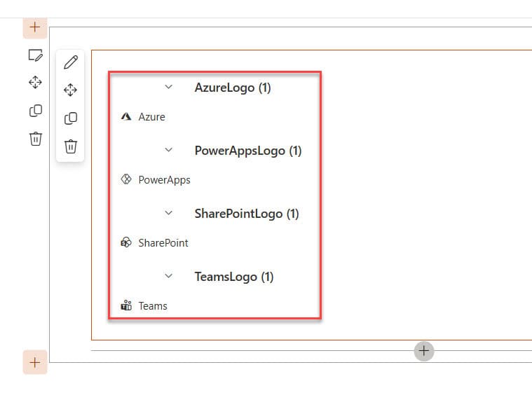This screenshot has height=393, width=532.
Task: Collapse the PowerAppsLogo (1) group
Action: [x=169, y=150]
